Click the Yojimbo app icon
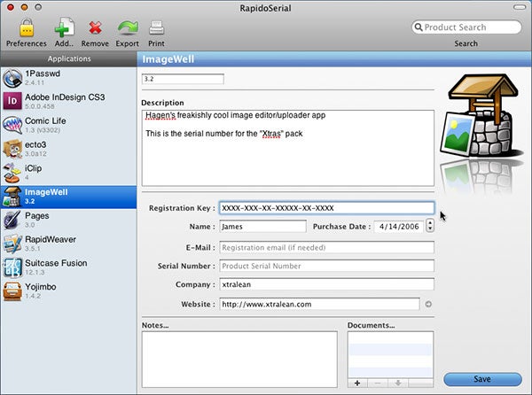 click(12, 291)
